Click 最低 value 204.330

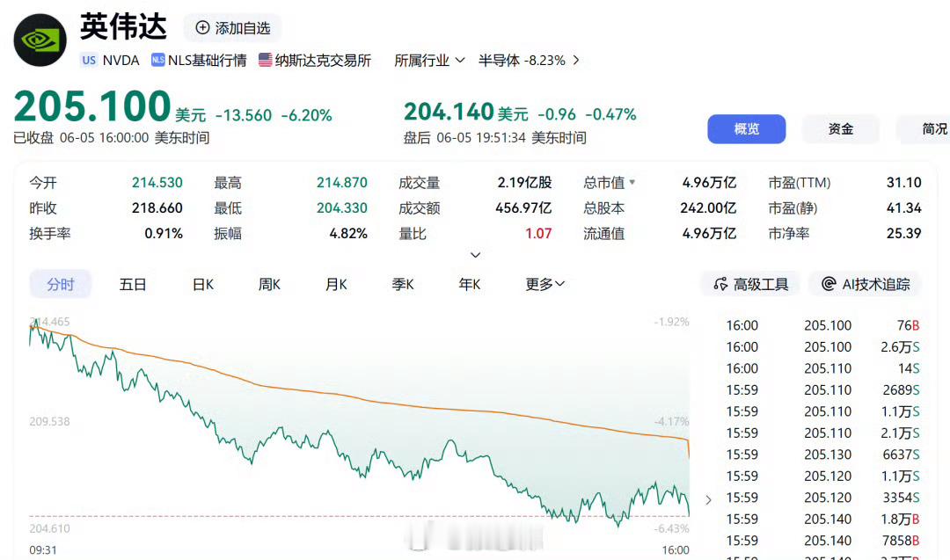(341, 207)
